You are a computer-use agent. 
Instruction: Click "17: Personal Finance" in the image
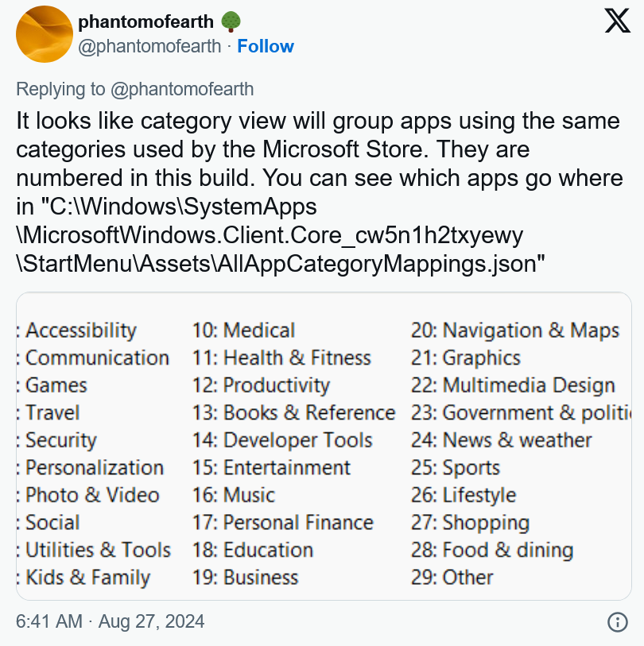[283, 522]
